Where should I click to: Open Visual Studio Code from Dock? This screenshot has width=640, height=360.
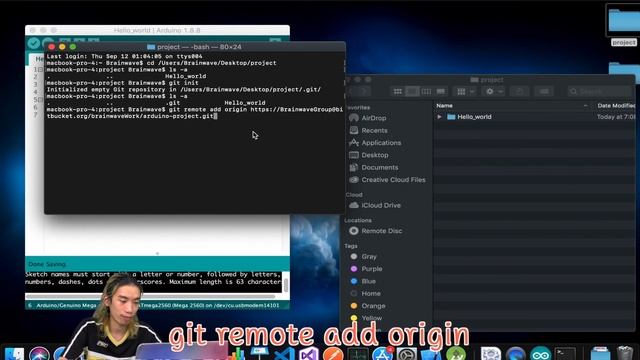click(x=284, y=353)
